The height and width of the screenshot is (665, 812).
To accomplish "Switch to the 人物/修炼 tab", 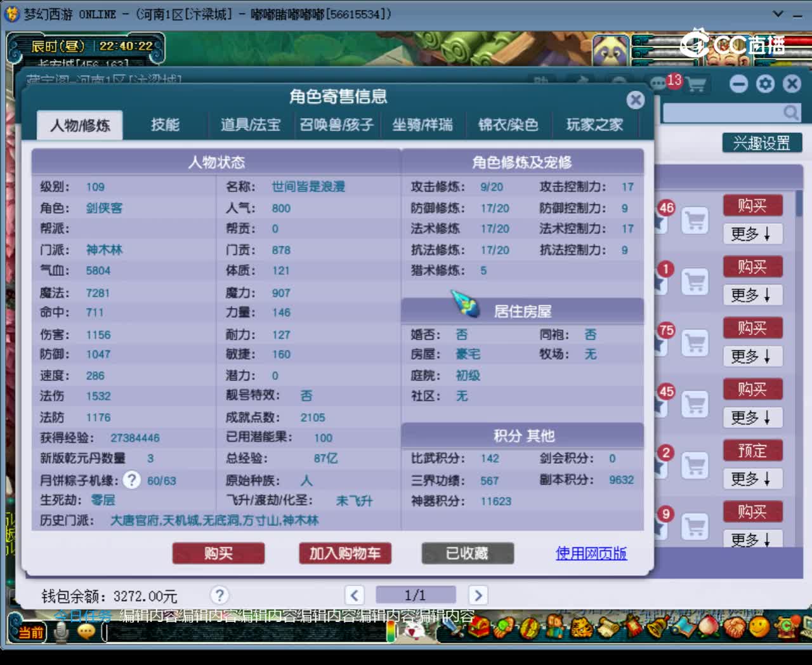I will tap(80, 125).
